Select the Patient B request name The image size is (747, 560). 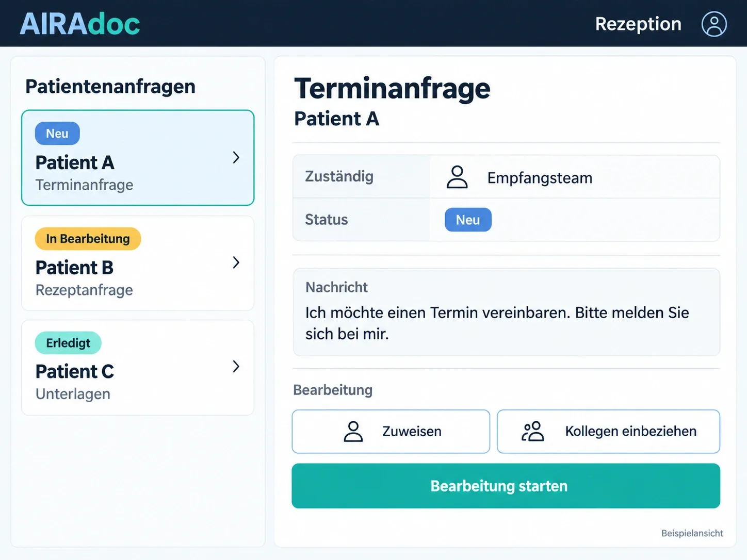point(74,268)
